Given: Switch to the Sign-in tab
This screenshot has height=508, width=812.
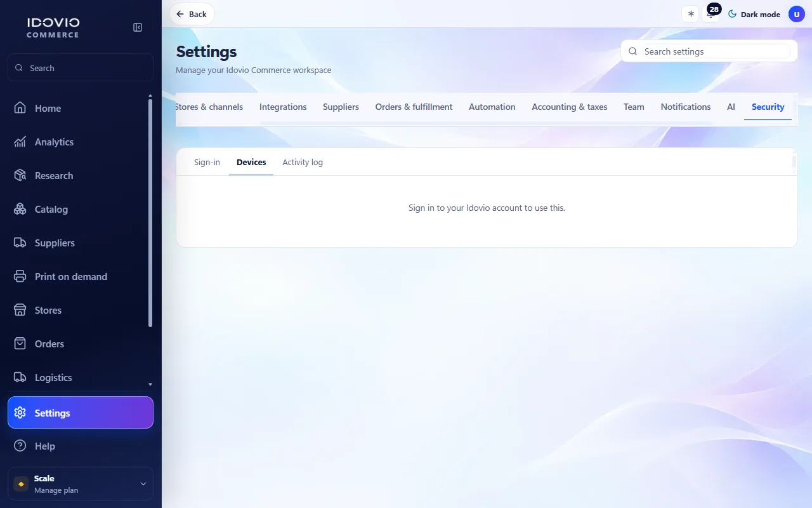Looking at the screenshot, I should click(x=207, y=163).
